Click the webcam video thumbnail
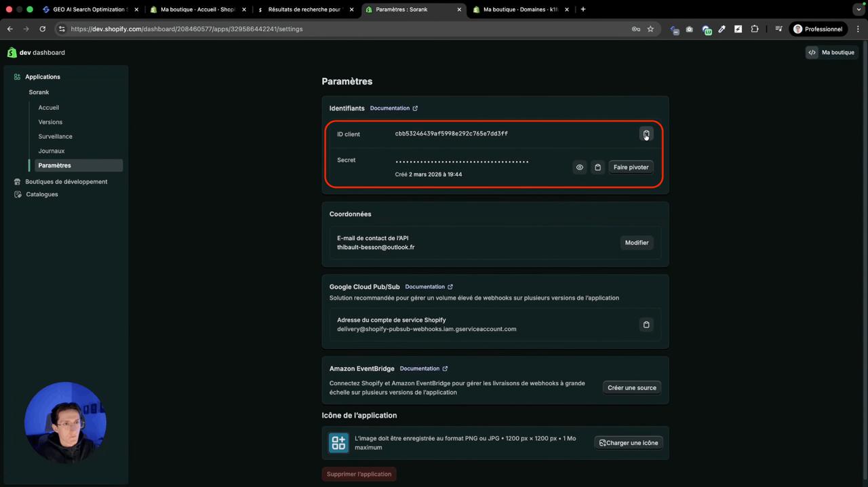This screenshot has height=487, width=868. click(x=65, y=423)
